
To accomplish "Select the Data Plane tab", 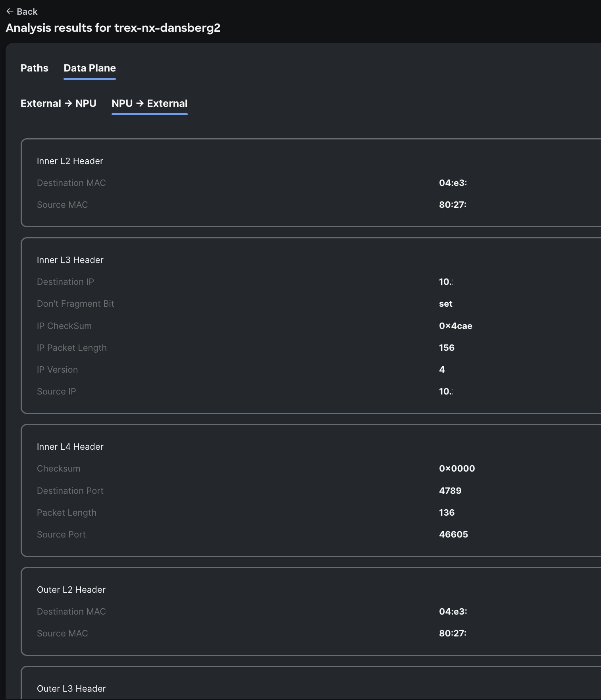I will pyautogui.click(x=90, y=68).
